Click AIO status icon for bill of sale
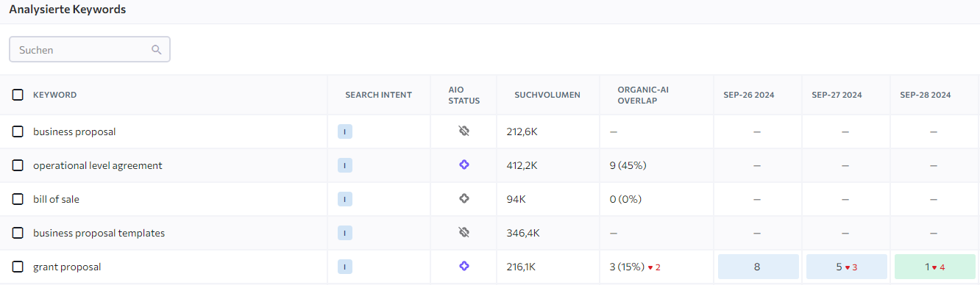Viewport: 980px width, 285px height. [464, 199]
